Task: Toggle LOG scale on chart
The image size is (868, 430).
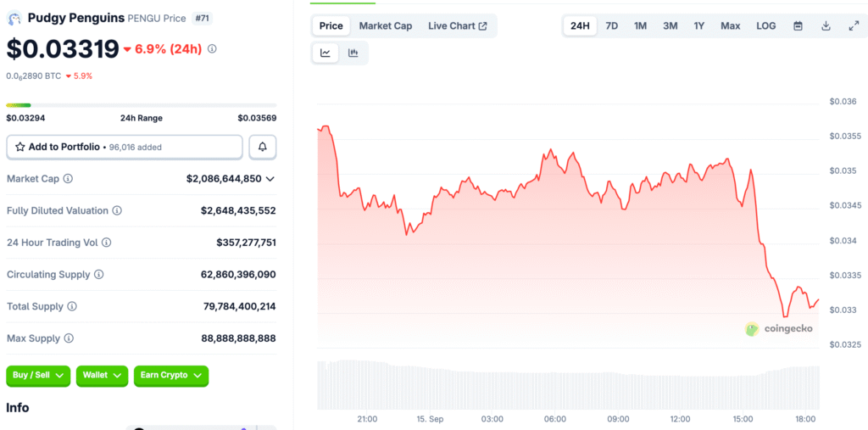Action: point(766,26)
